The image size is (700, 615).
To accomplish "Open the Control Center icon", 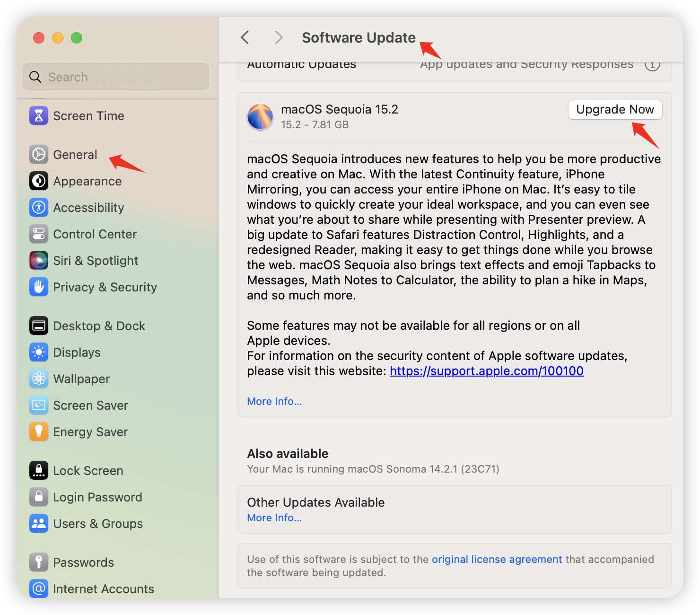I will click(39, 234).
